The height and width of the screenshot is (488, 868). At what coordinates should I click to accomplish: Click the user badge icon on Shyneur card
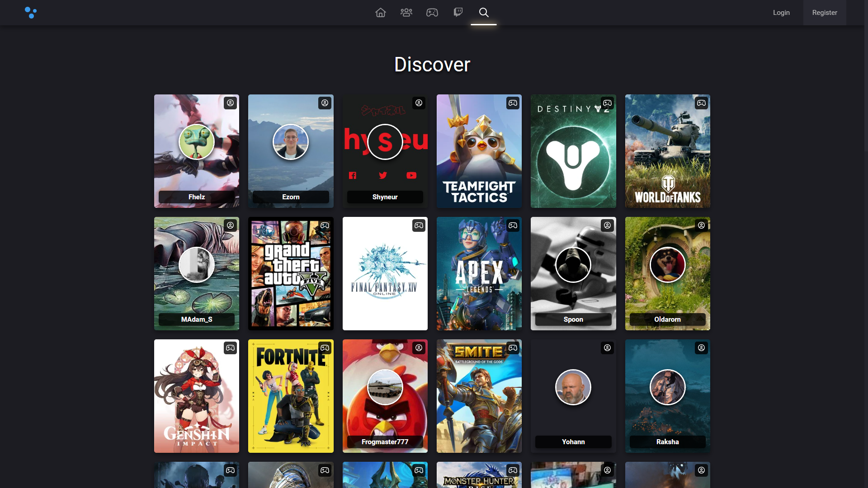point(419,103)
